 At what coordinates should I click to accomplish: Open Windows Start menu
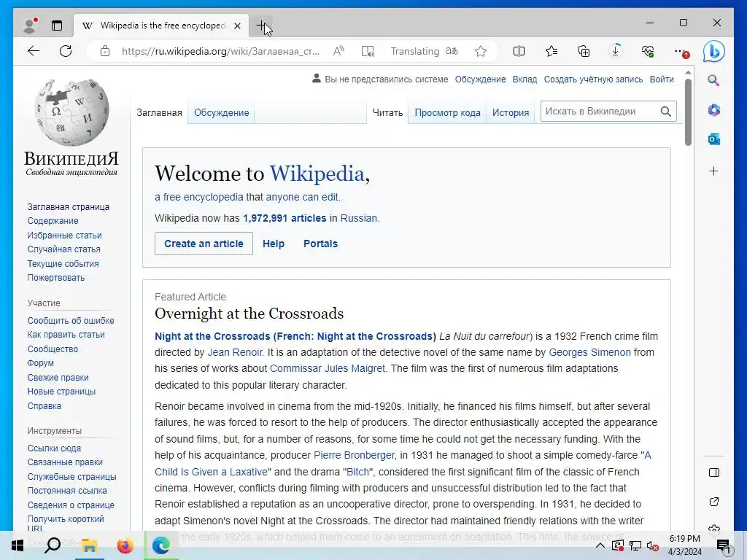click(x=18, y=545)
